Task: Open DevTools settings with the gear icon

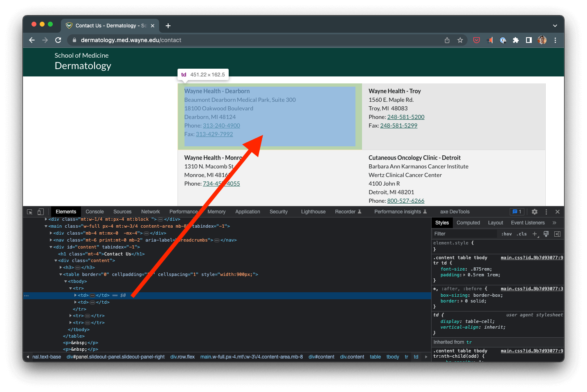Action: point(535,211)
